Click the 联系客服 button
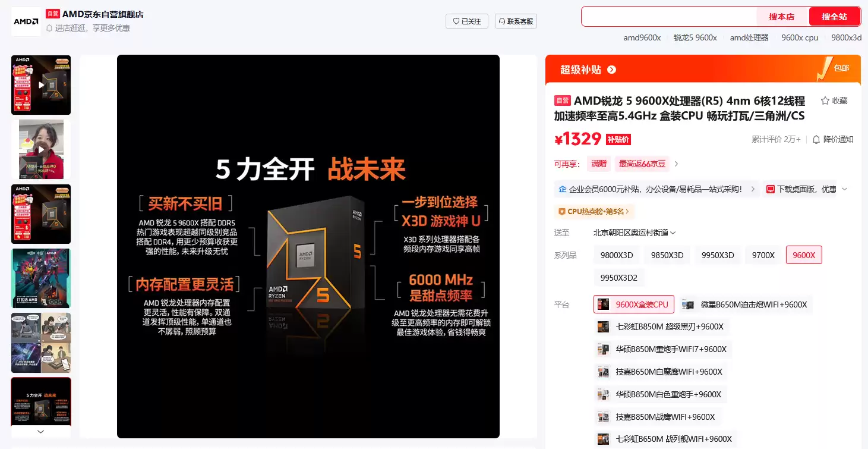Viewport: 868px width, 449px height. tap(516, 21)
